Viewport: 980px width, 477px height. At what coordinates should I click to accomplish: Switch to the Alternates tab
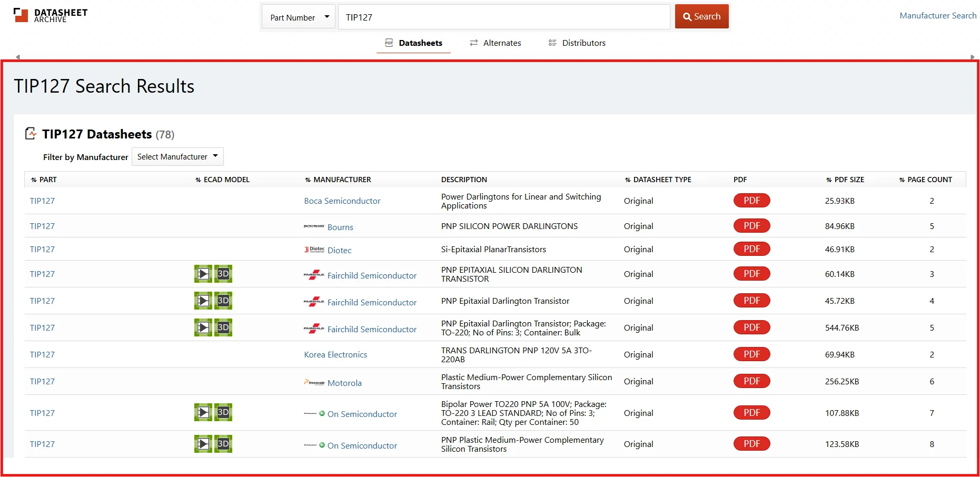496,43
